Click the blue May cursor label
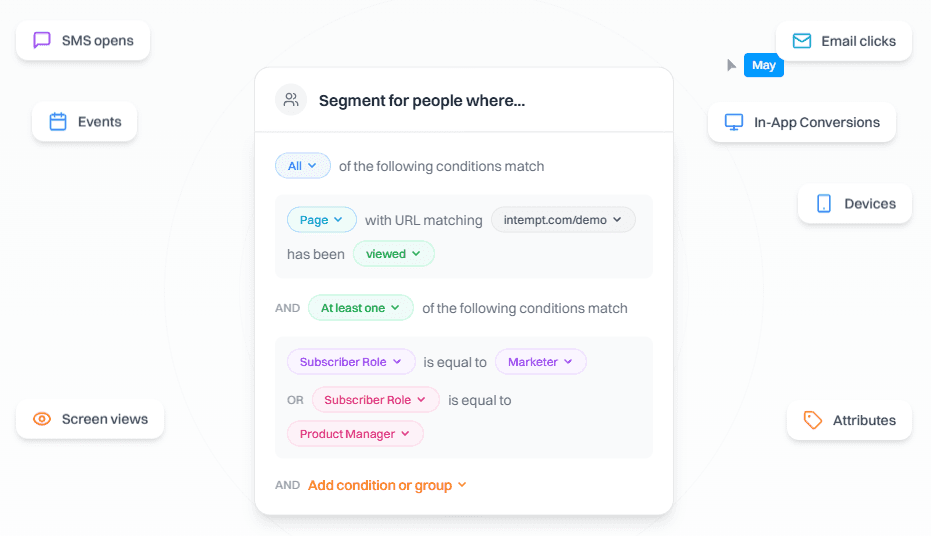 [x=764, y=65]
